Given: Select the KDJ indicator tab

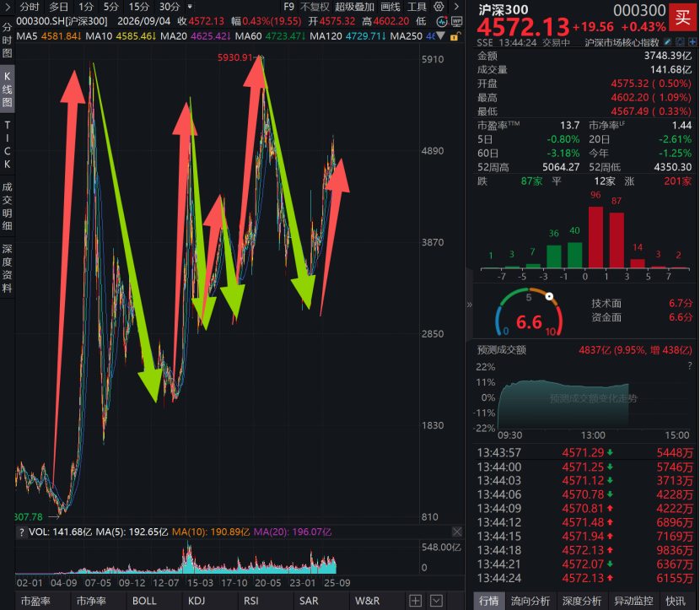Looking at the screenshot, I should click(197, 601).
